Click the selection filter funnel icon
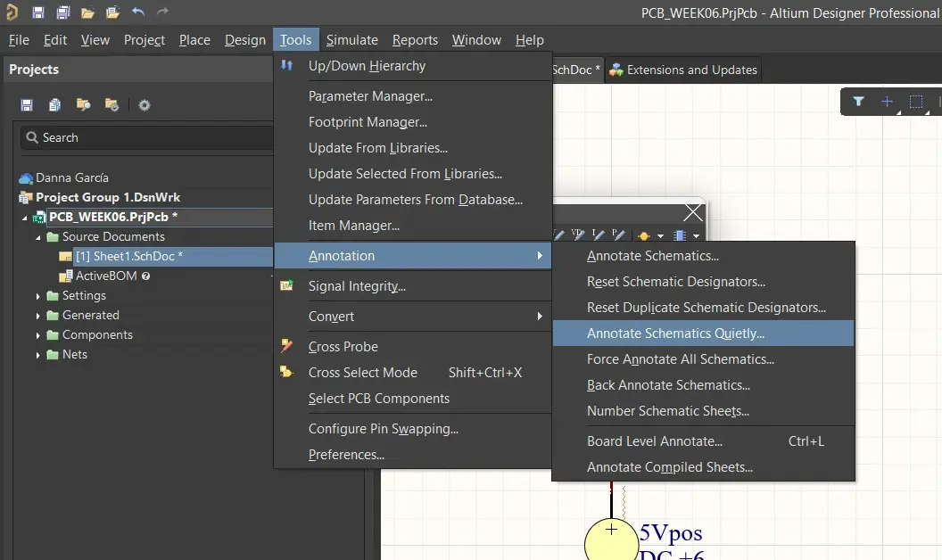 click(x=858, y=101)
